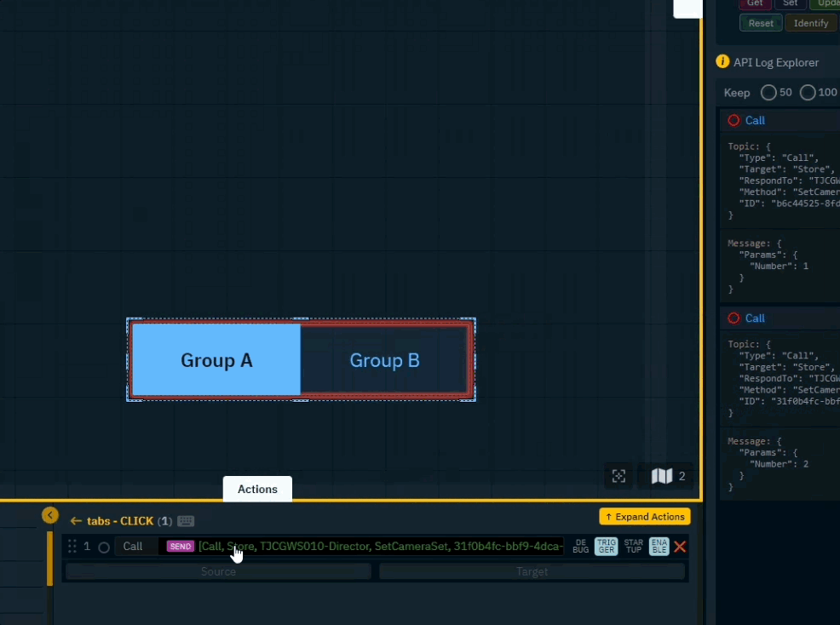Open the Call type dropdown in action 1
This screenshot has height=625, width=840.
coord(135,547)
